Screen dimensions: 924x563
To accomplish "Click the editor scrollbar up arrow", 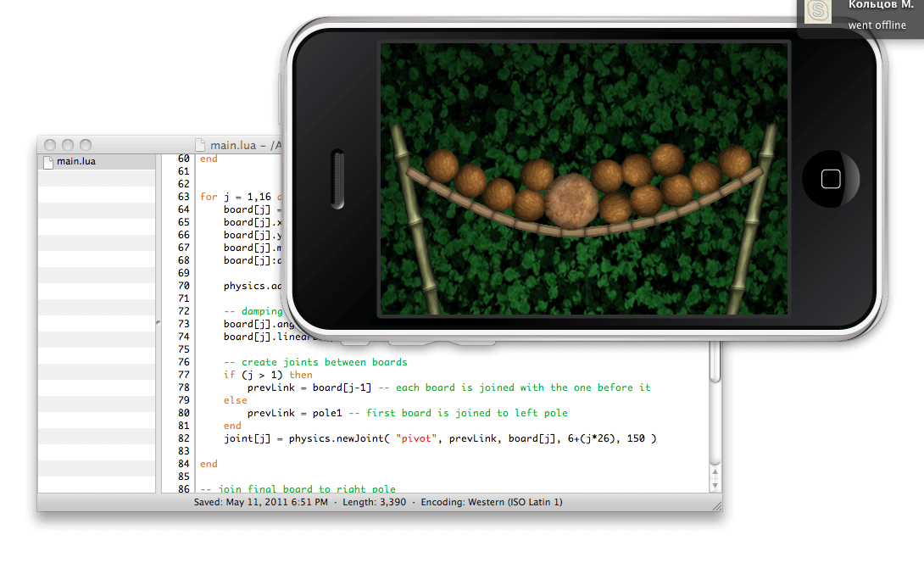I will (x=715, y=472).
